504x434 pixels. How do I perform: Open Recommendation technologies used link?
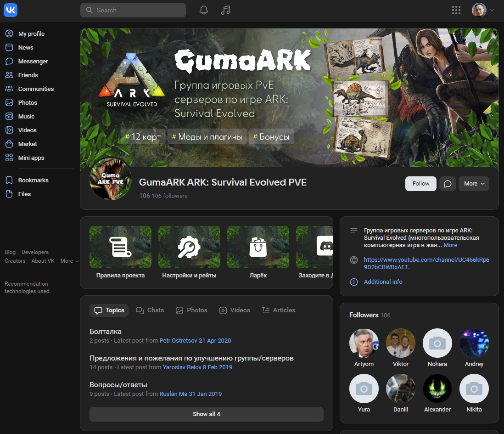coord(27,287)
